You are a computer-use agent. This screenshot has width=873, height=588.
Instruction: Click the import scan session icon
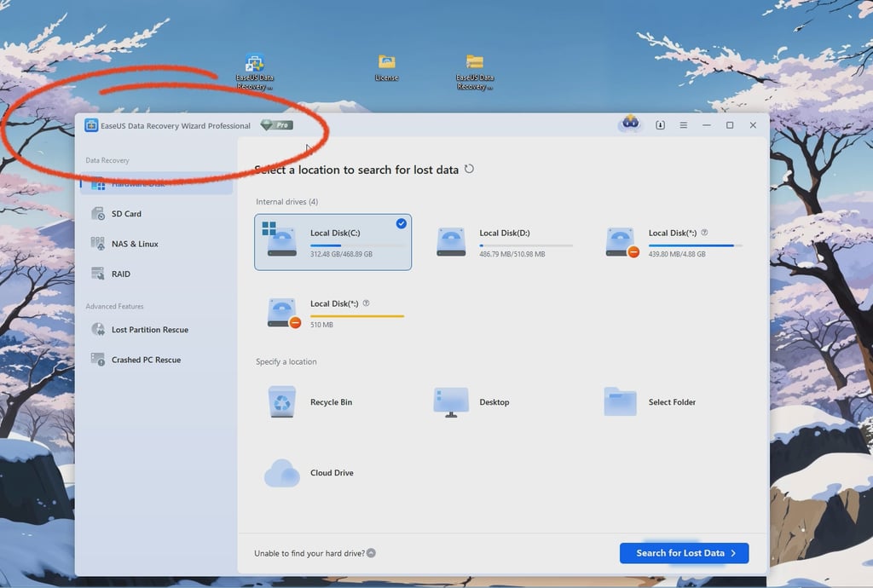[x=661, y=125]
